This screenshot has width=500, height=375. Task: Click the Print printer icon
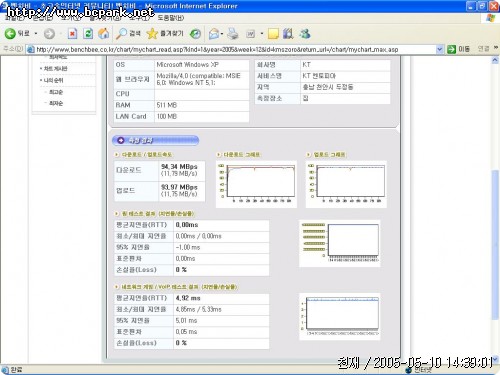[x=233, y=33]
